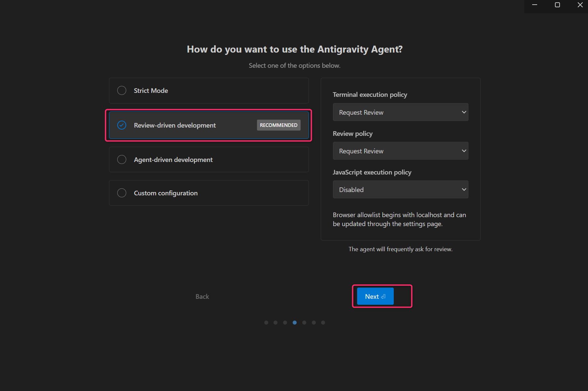Choose Review-driven development option
This screenshot has height=391, width=588.
pos(122,125)
